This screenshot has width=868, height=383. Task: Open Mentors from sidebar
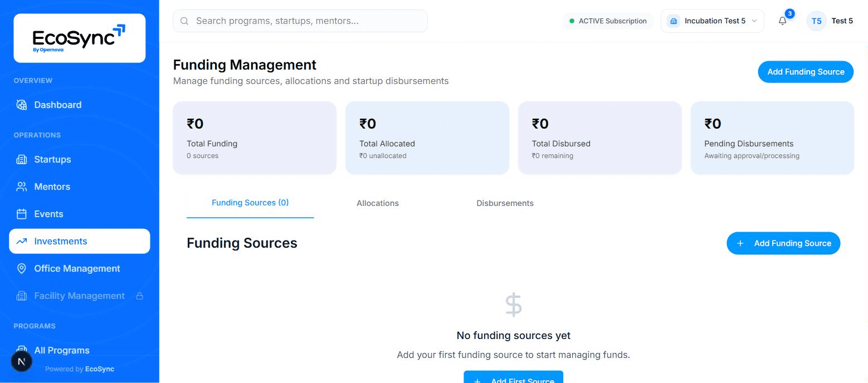click(x=79, y=186)
